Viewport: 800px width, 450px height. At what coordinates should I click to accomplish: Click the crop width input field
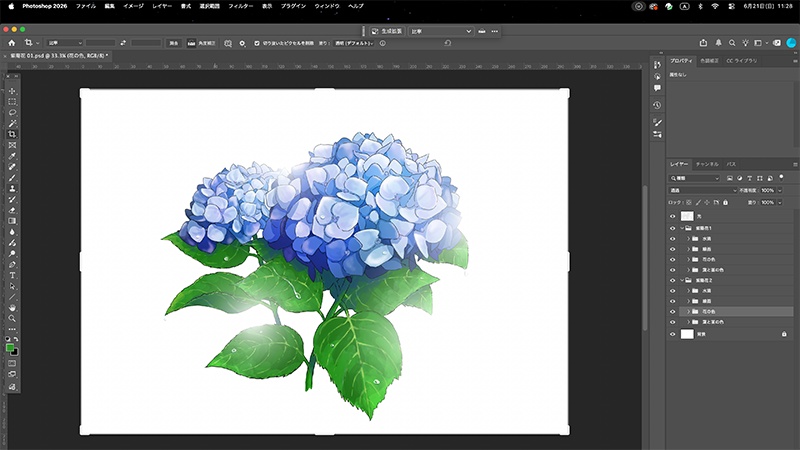click(100, 43)
